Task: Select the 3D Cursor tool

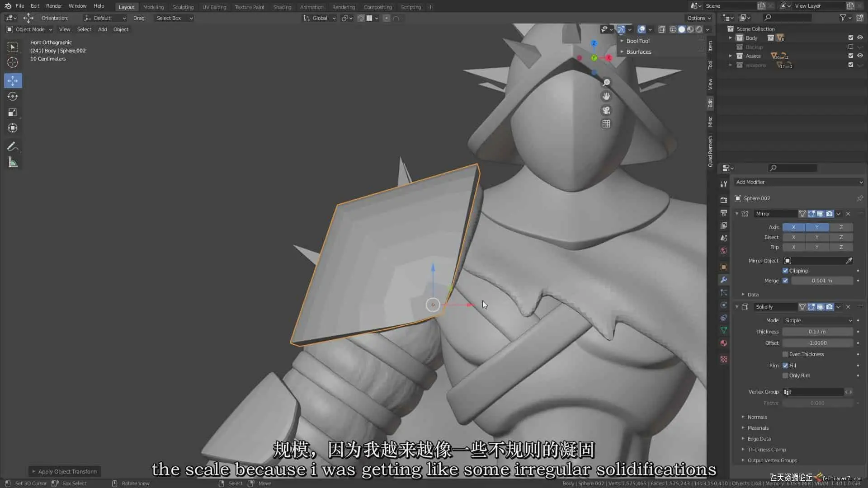Action: point(13,62)
